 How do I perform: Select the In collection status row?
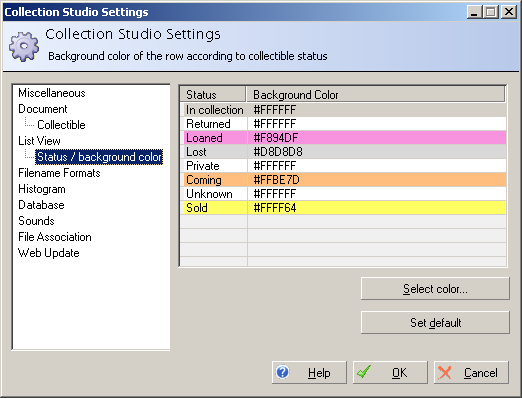click(343, 110)
